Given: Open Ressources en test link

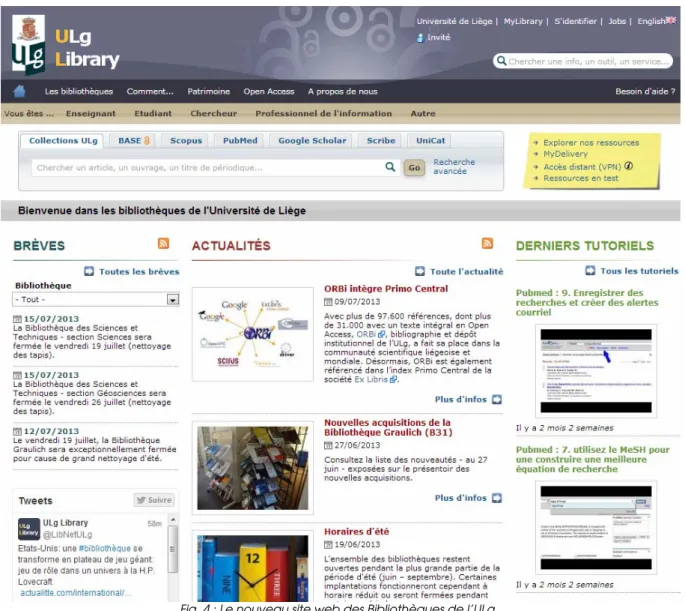Looking at the screenshot, I should (581, 178).
